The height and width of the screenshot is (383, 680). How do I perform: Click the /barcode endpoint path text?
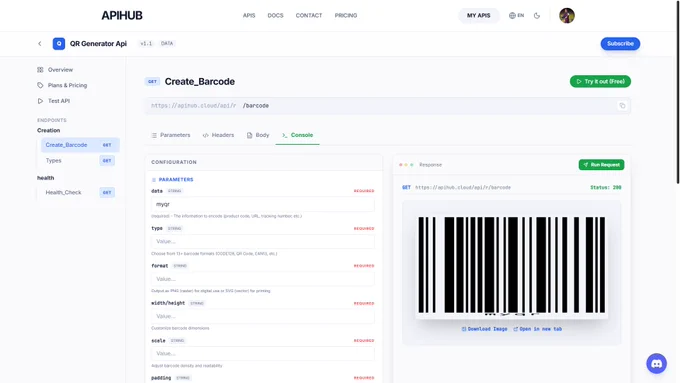tap(256, 106)
